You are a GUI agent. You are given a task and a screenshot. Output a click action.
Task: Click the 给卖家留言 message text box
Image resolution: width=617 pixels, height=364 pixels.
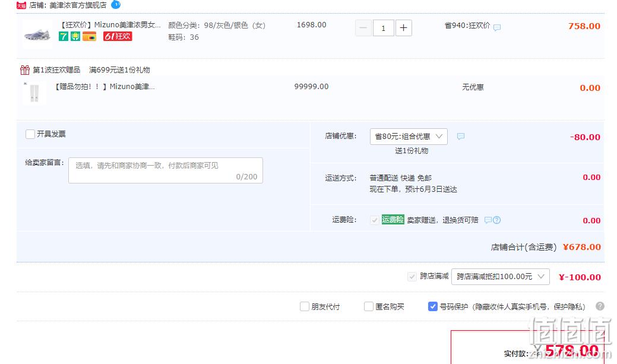166,170
